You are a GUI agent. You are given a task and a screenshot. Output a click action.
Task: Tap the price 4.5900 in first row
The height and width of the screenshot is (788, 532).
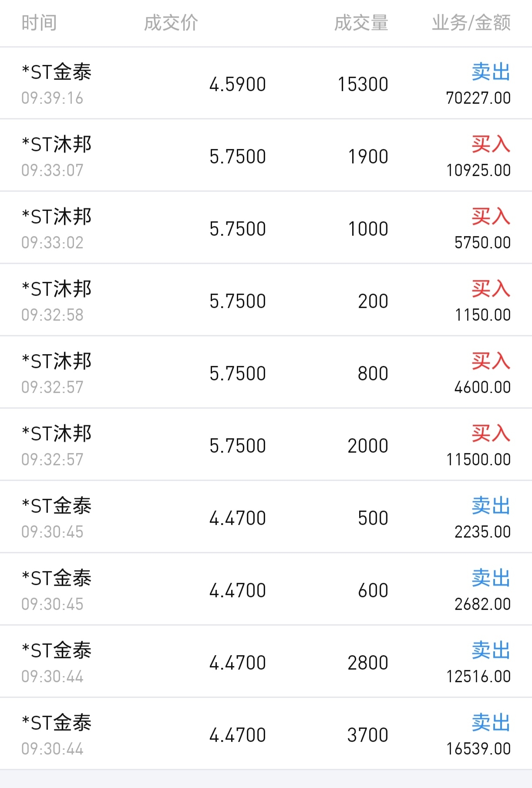pyautogui.click(x=238, y=85)
